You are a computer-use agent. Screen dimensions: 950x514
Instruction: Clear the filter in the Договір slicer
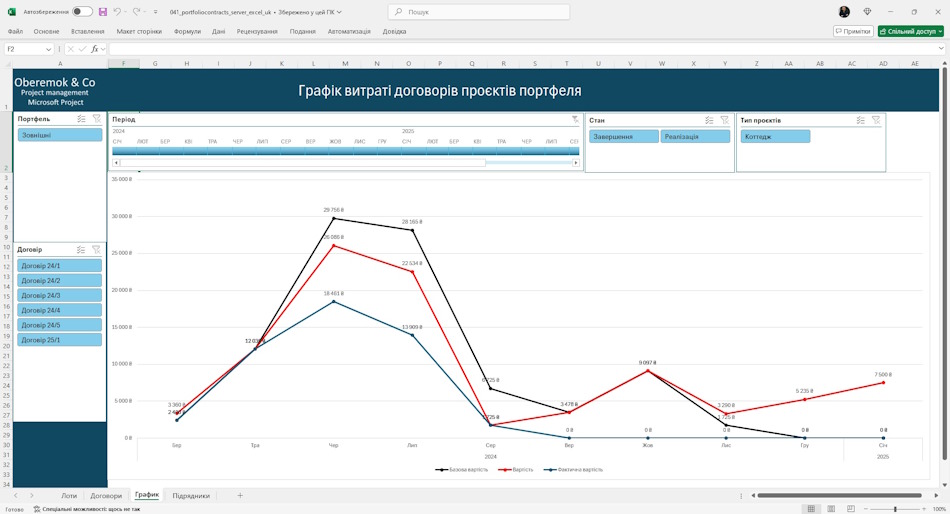pyautogui.click(x=96, y=249)
